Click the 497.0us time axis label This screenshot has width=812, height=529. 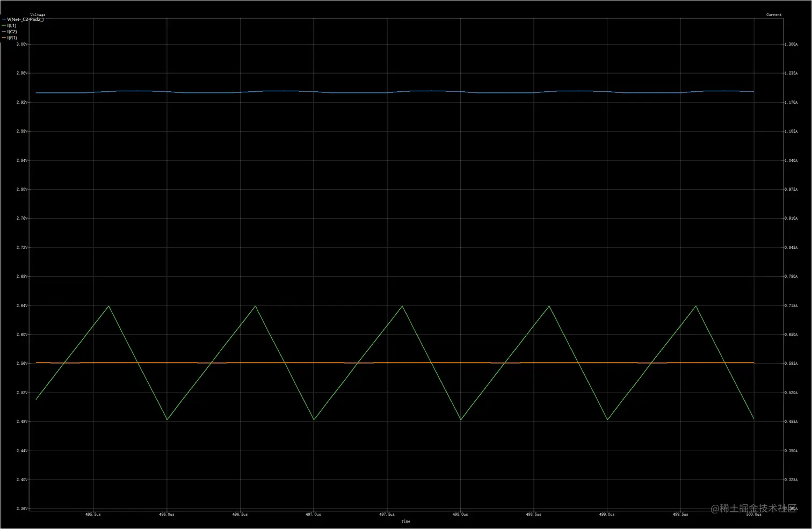[x=314, y=514]
